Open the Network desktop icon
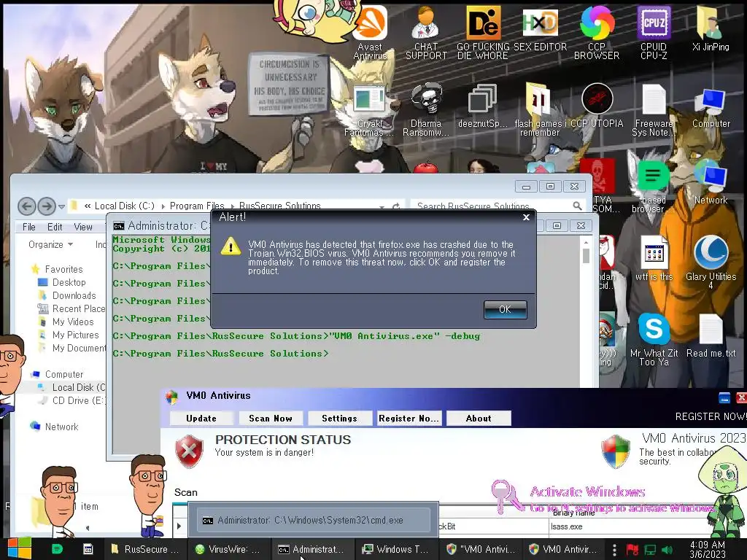Viewport: 747px width, 560px height. 711,182
